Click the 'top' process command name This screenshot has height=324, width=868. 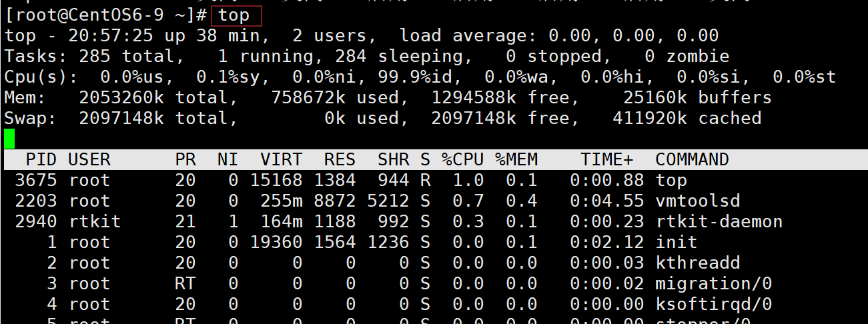[671, 181]
